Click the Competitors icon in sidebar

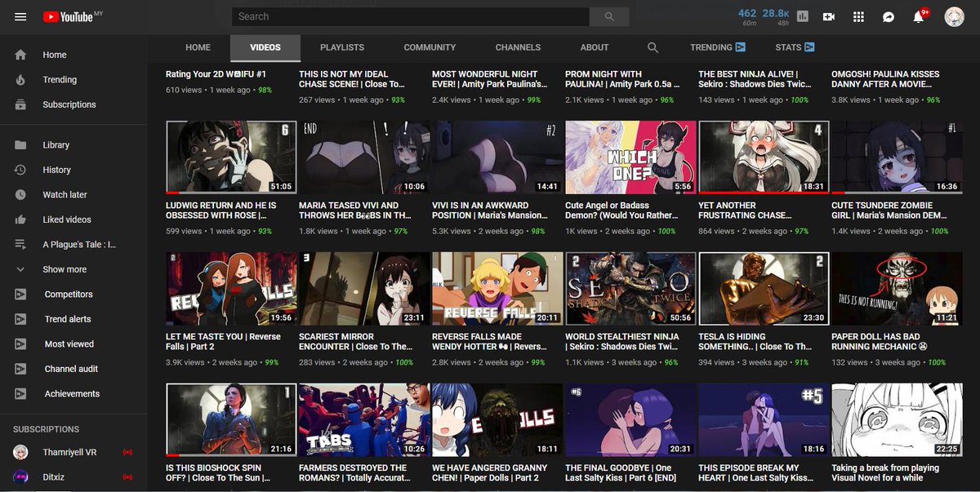20,295
